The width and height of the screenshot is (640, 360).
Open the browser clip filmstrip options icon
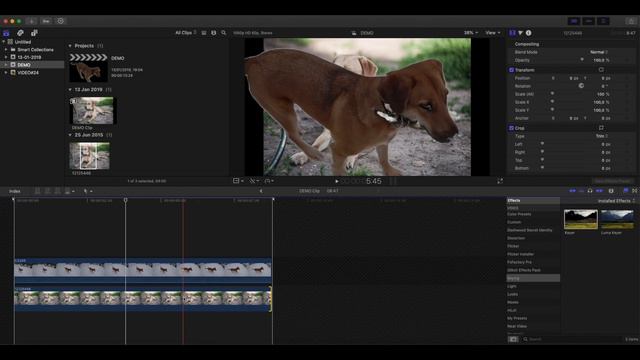click(x=213, y=33)
